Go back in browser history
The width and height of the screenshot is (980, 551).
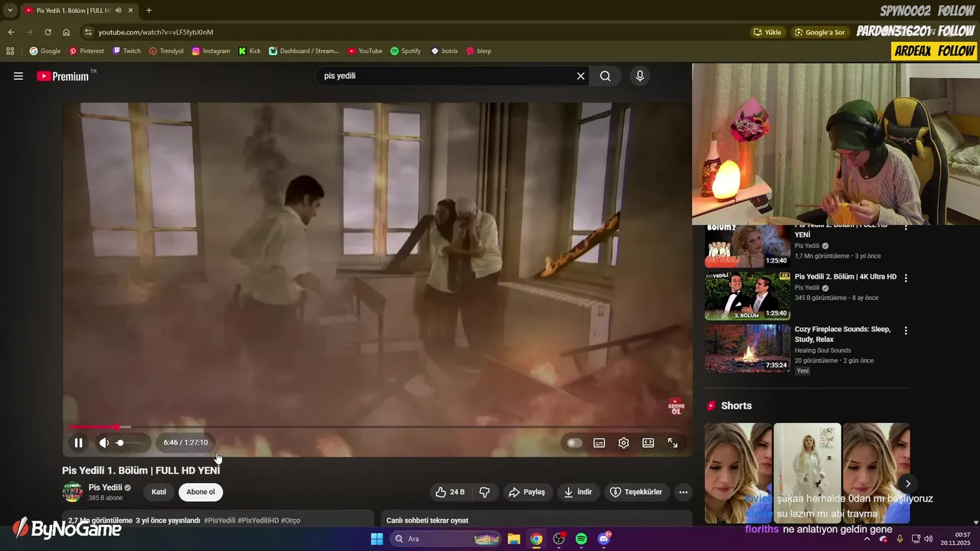(x=11, y=32)
